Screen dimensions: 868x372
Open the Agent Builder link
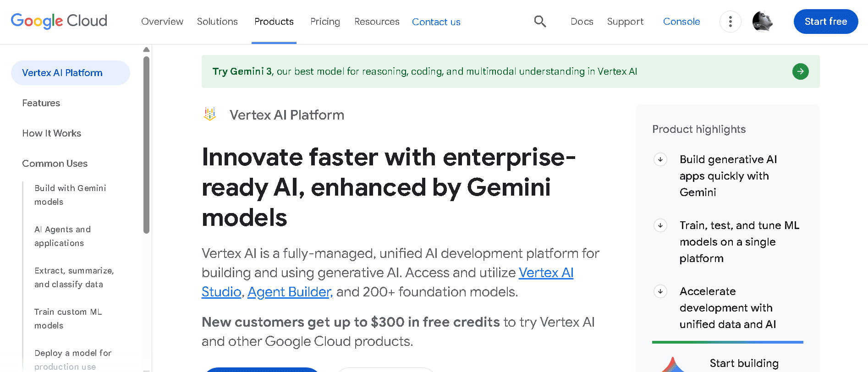290,292
